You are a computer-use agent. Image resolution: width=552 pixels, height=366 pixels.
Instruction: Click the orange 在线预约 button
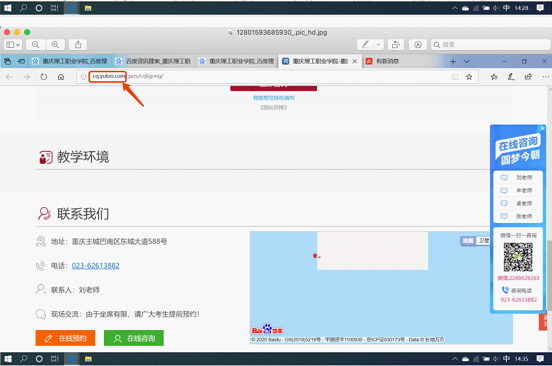(x=65, y=338)
